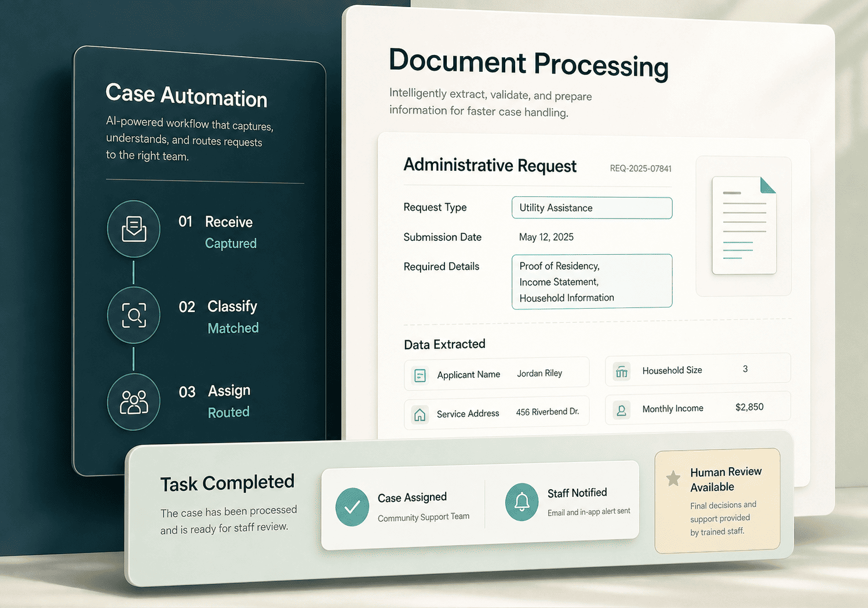This screenshot has width=868, height=608.
Task: Click the Staff Notified bell icon
Action: pyautogui.click(x=522, y=501)
